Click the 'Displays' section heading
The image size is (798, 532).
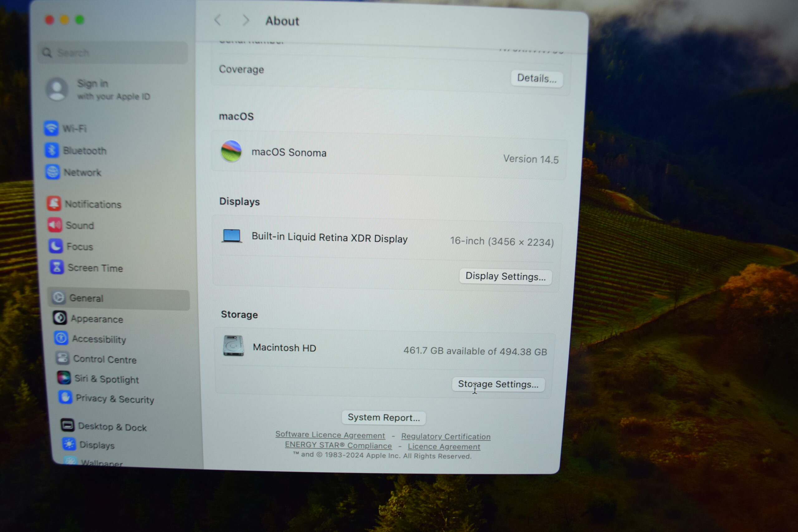pos(239,202)
